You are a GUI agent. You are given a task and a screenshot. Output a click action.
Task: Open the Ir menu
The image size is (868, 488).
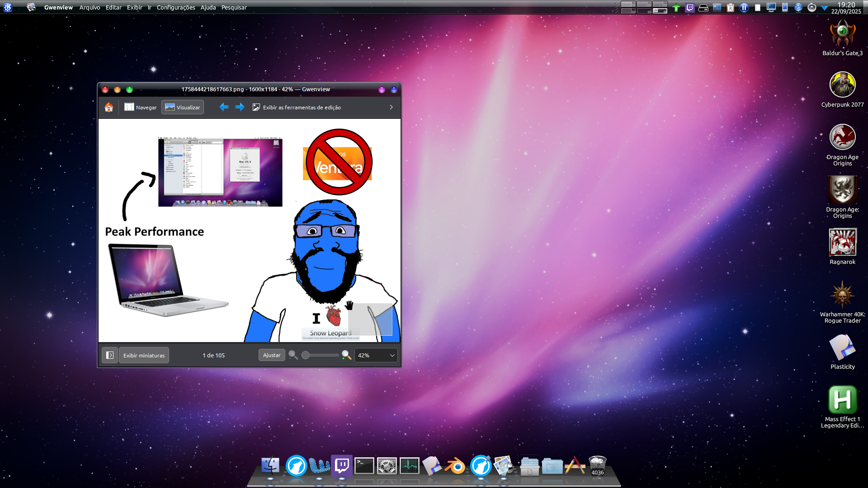click(150, 7)
